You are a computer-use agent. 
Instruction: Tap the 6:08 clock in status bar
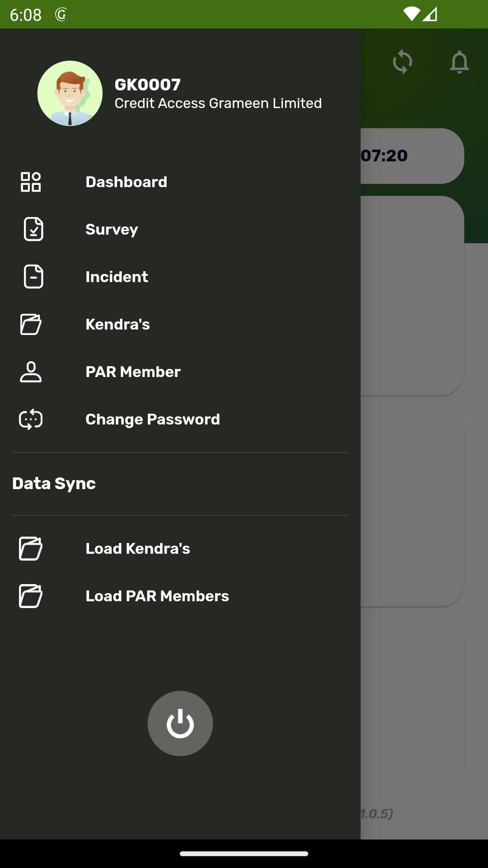coord(26,15)
